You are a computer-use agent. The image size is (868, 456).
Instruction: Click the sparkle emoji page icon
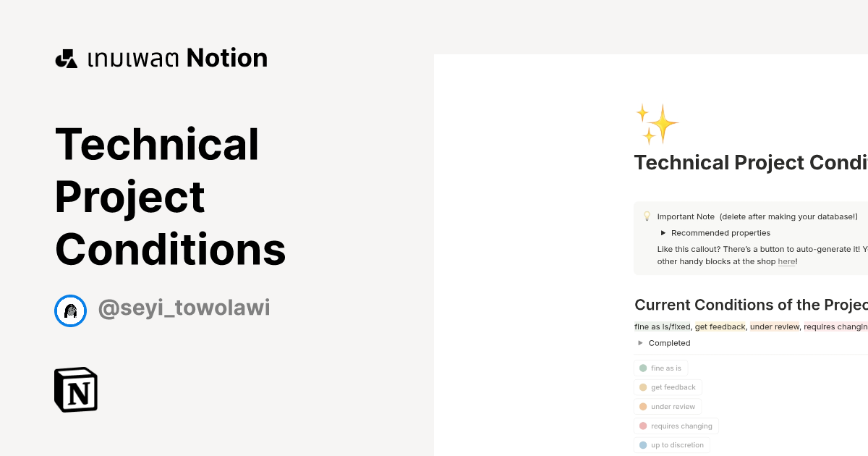[x=658, y=124]
